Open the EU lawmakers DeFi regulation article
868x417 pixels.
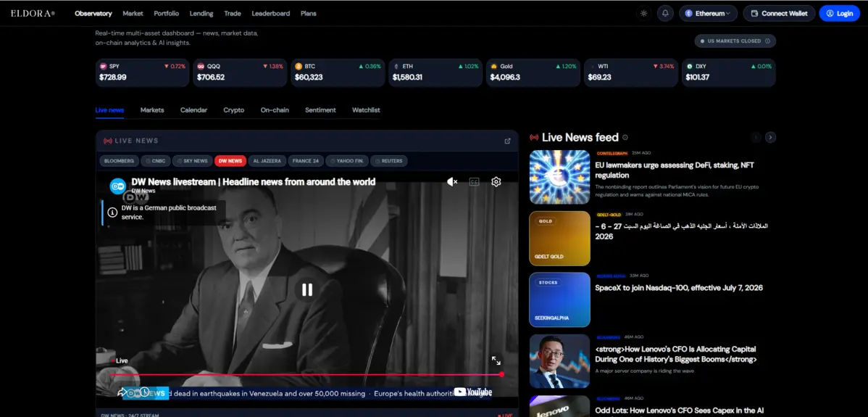pyautogui.click(x=675, y=170)
